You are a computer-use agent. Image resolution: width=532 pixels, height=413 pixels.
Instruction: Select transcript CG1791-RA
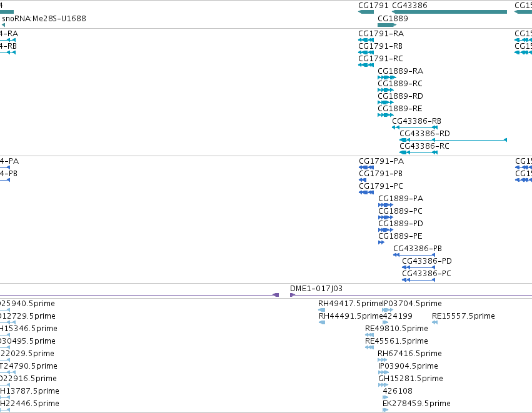point(381,34)
